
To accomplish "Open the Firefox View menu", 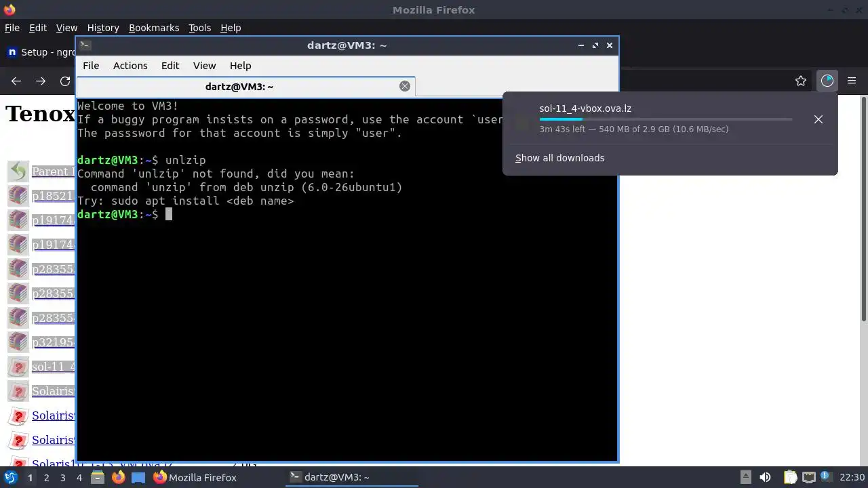I will [66, 28].
